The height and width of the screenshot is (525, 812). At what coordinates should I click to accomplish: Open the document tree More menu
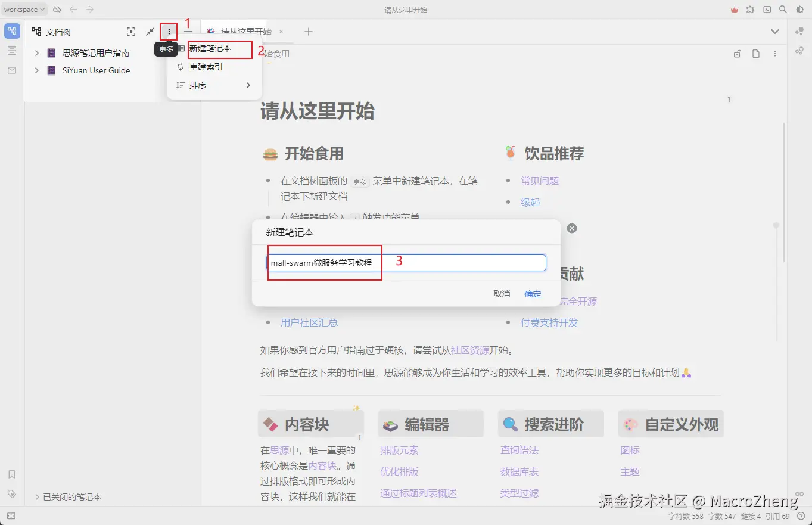pyautogui.click(x=169, y=32)
